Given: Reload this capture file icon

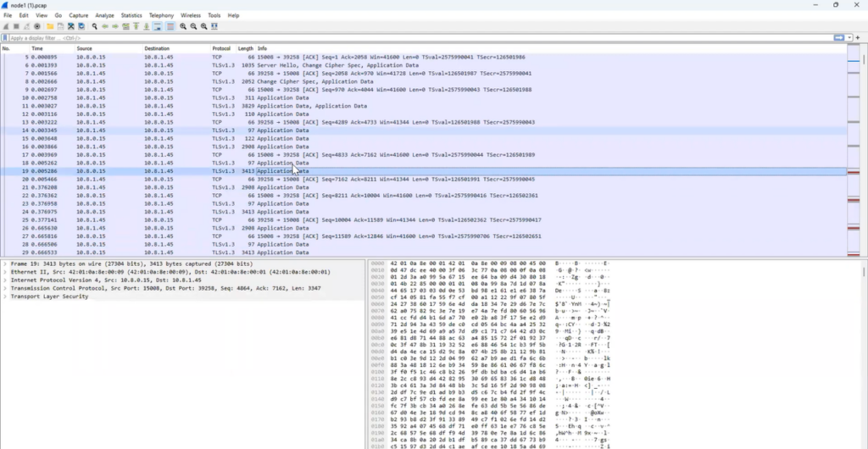Looking at the screenshot, I should (x=81, y=26).
